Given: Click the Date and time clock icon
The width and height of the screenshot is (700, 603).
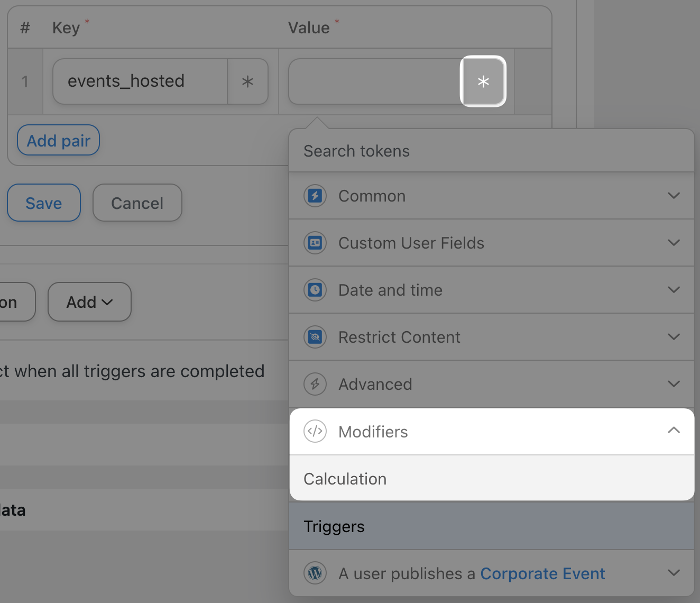Looking at the screenshot, I should tap(315, 290).
